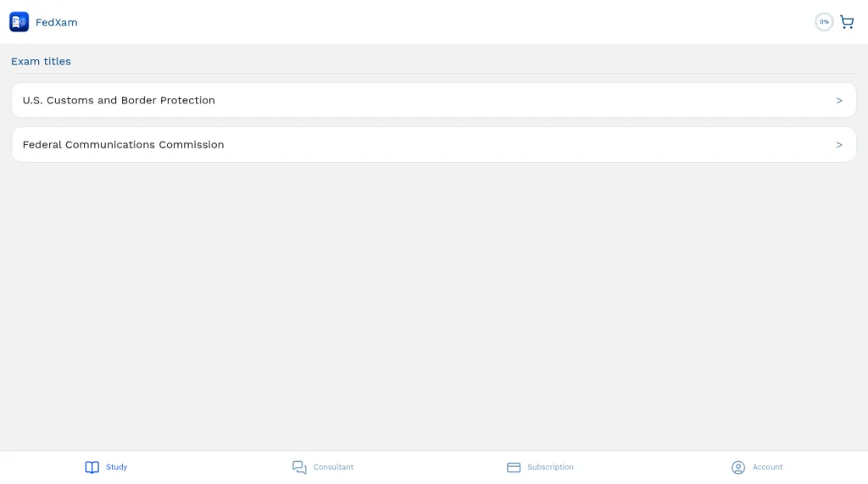Open the Account profile icon

click(x=738, y=467)
